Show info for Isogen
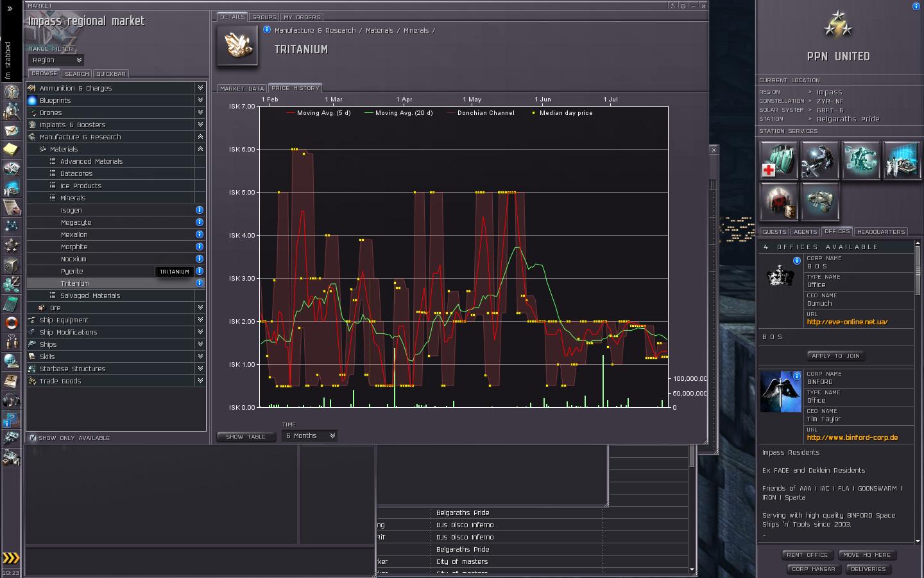Screen dimensions: 924x578 pyautogui.click(x=200, y=210)
